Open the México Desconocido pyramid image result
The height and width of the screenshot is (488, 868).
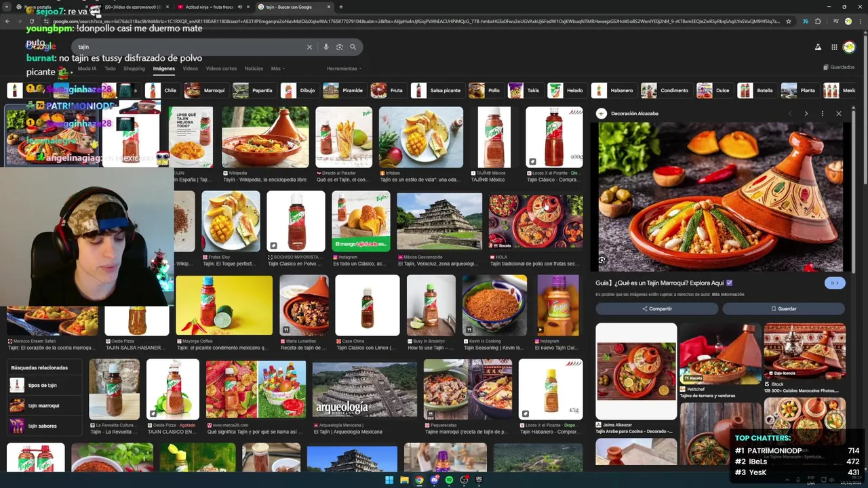(x=439, y=221)
